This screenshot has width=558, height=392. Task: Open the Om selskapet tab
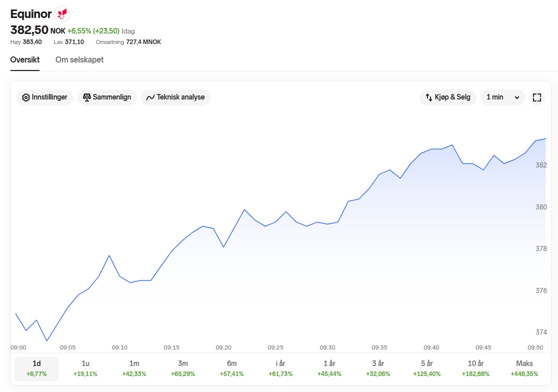[79, 60]
